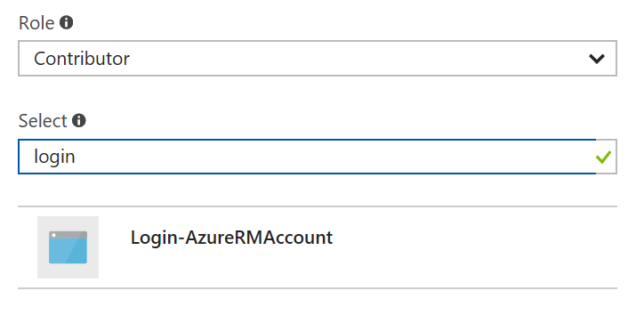Click the 'login' text in search box
644x323 pixels.
pos(54,157)
